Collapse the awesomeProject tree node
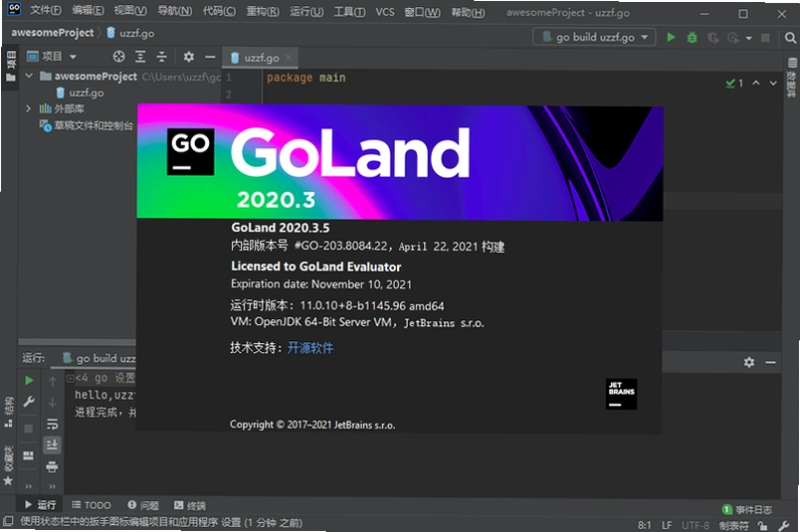This screenshot has height=532, width=800. 29,76
